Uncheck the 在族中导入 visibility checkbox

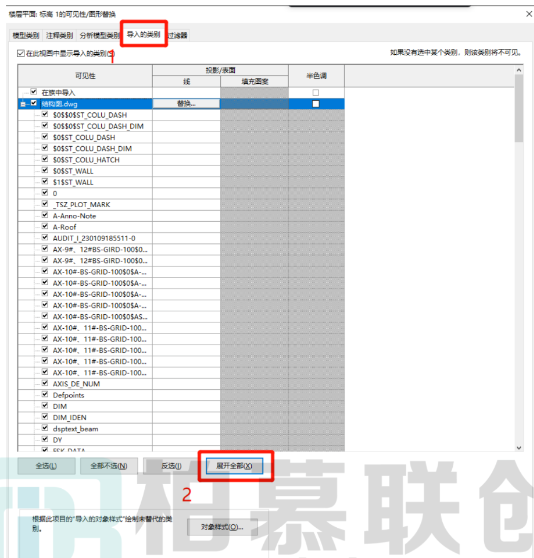[33, 92]
